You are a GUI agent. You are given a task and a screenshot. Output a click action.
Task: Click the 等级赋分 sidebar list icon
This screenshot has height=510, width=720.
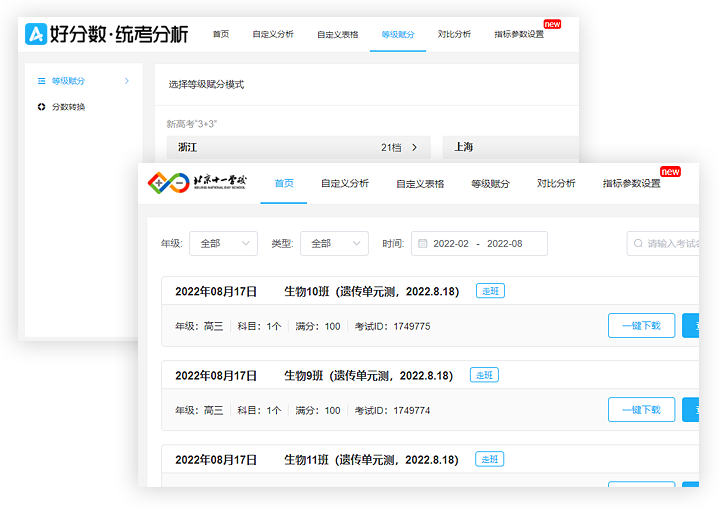click(x=41, y=81)
